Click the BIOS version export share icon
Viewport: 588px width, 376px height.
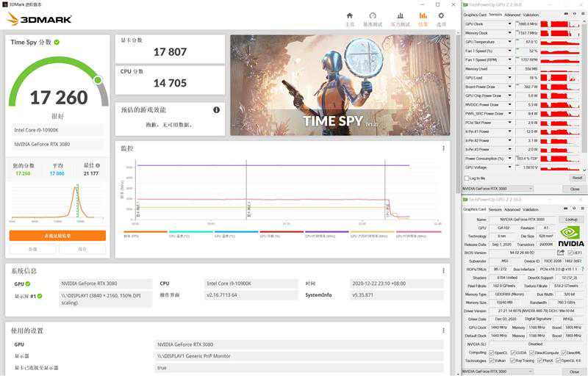561,253
